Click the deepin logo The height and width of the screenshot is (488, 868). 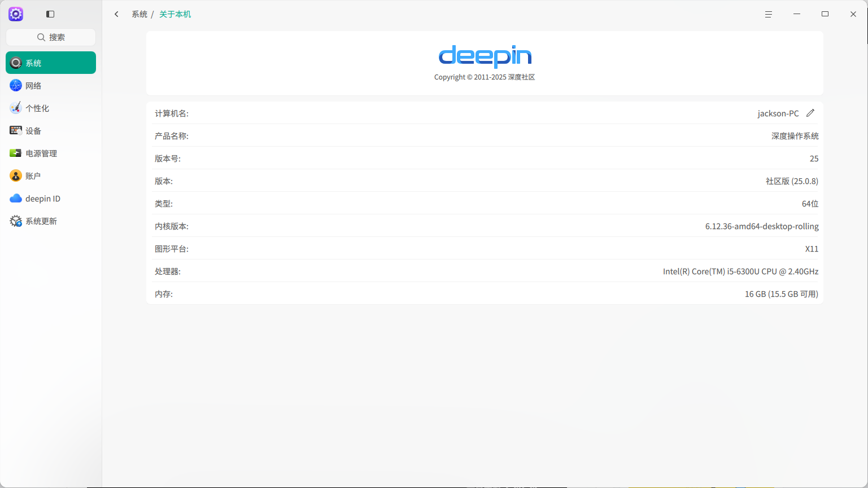point(485,56)
